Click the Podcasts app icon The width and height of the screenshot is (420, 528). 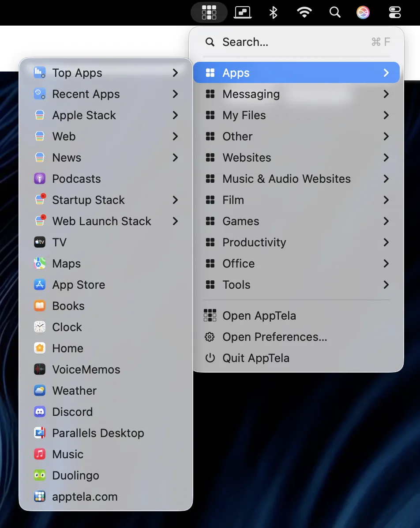[x=40, y=178]
